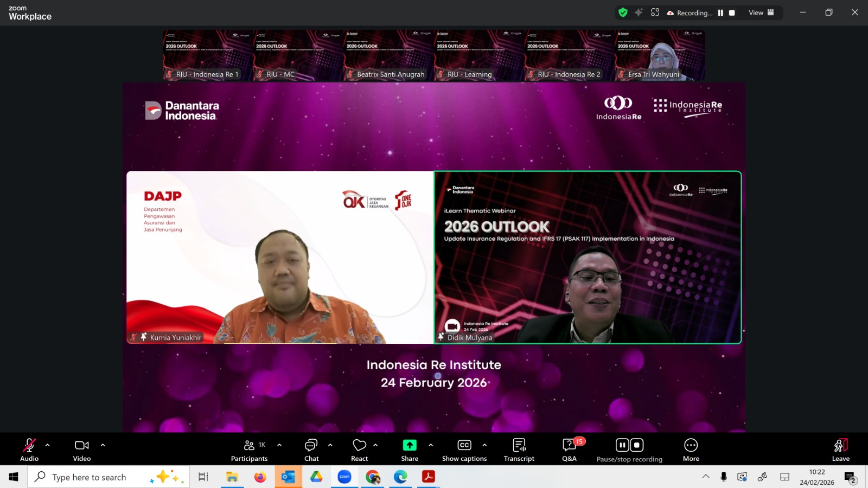868x488 pixels.
Task: Expand video options chevron
Action: click(x=103, y=445)
